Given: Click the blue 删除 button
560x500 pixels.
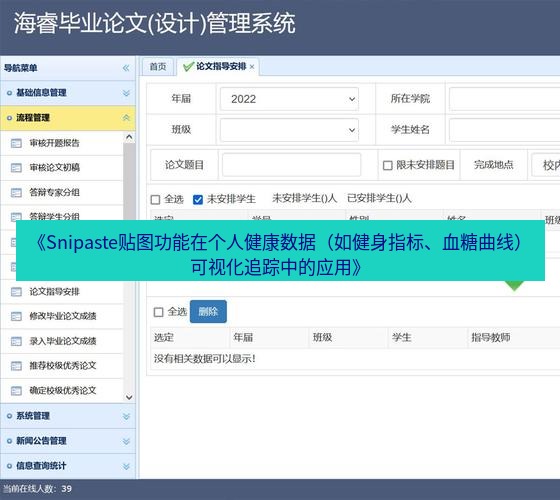Looking at the screenshot, I should click(208, 312).
